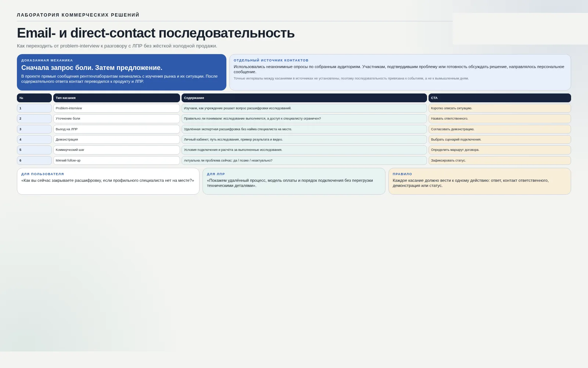Click the 'Для пользователя' card label
This screenshot has height=368, width=588.
[43, 174]
